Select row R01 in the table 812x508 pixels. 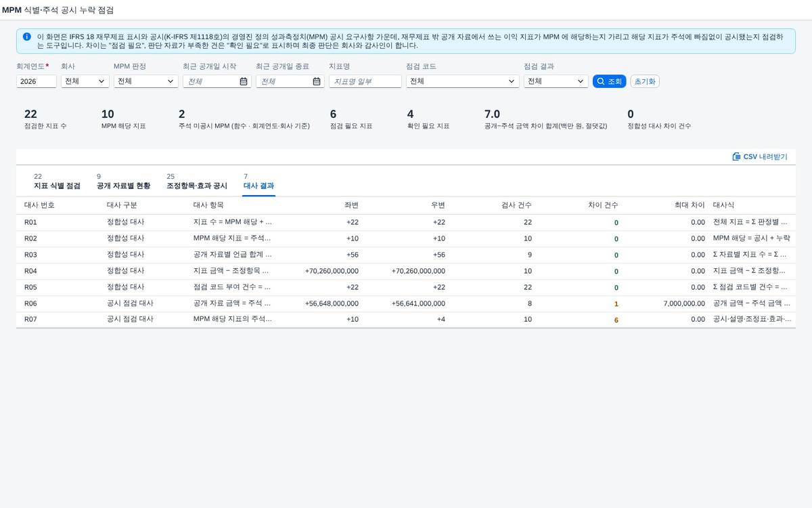(x=406, y=222)
